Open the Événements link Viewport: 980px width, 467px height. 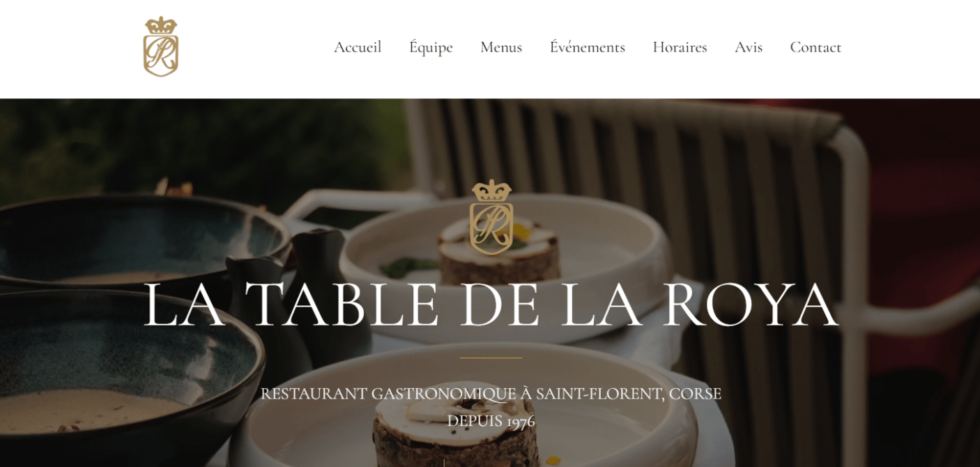[x=588, y=47]
